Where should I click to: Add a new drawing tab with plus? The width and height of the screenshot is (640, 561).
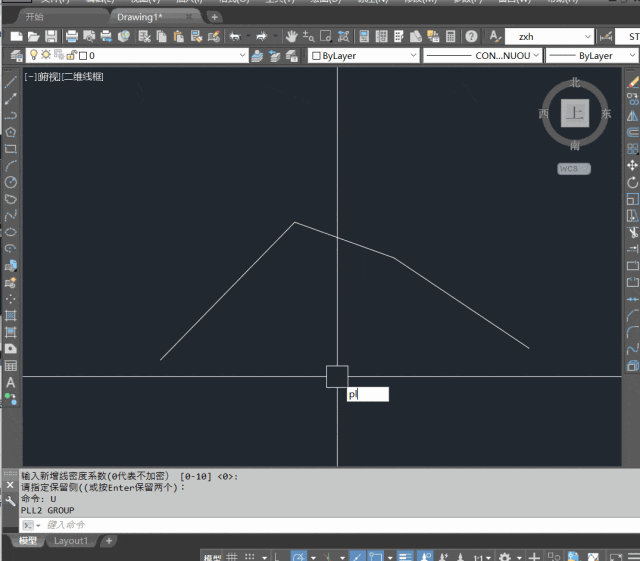(x=214, y=17)
